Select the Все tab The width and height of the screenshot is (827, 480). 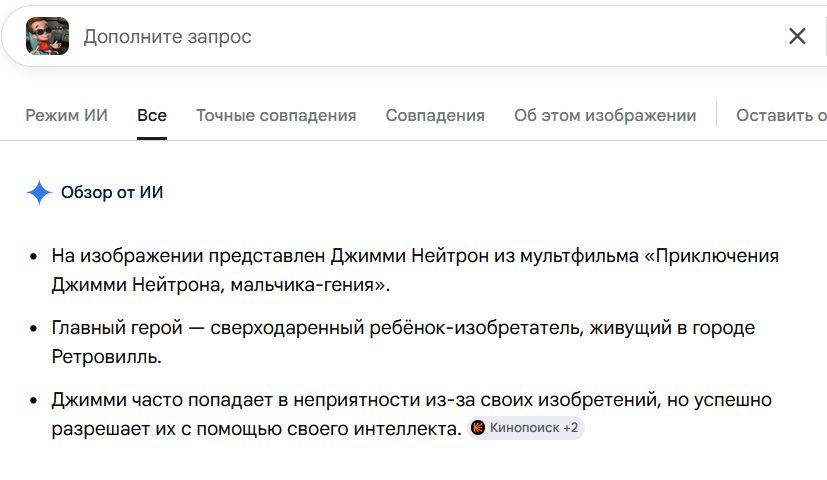152,115
